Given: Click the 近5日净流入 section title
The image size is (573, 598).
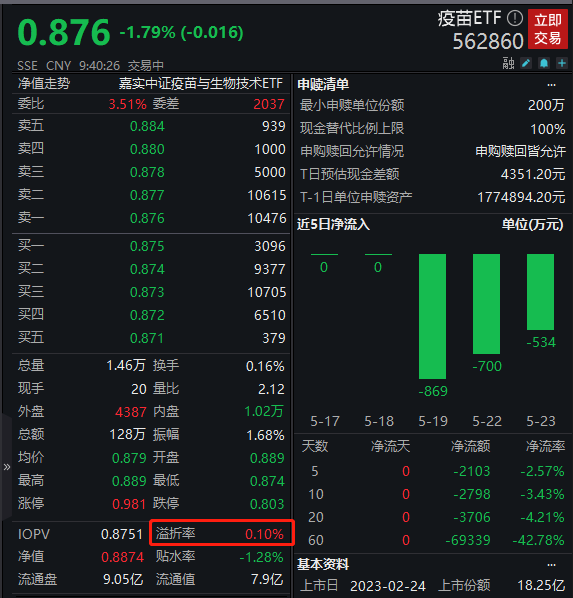Looking at the screenshot, I should 333,224.
